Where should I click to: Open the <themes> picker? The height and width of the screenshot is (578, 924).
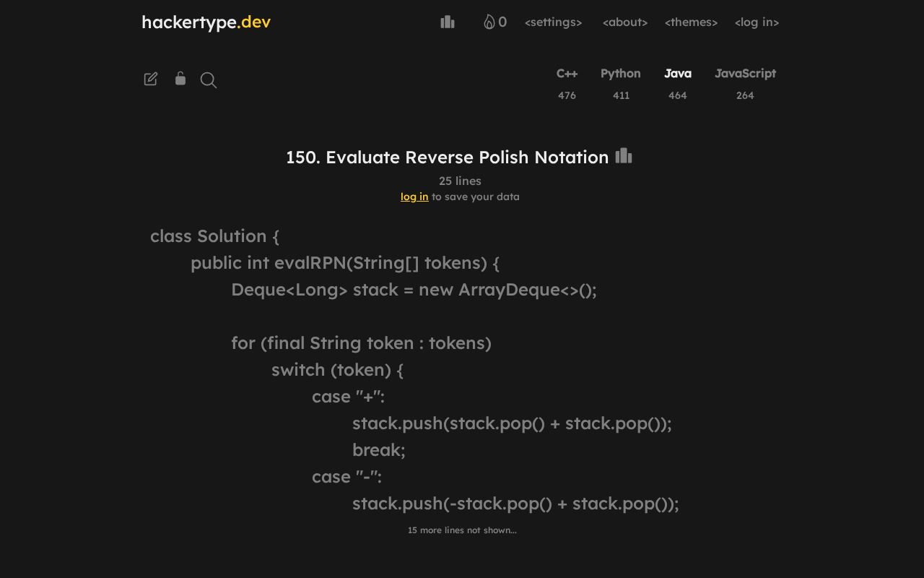691,22
